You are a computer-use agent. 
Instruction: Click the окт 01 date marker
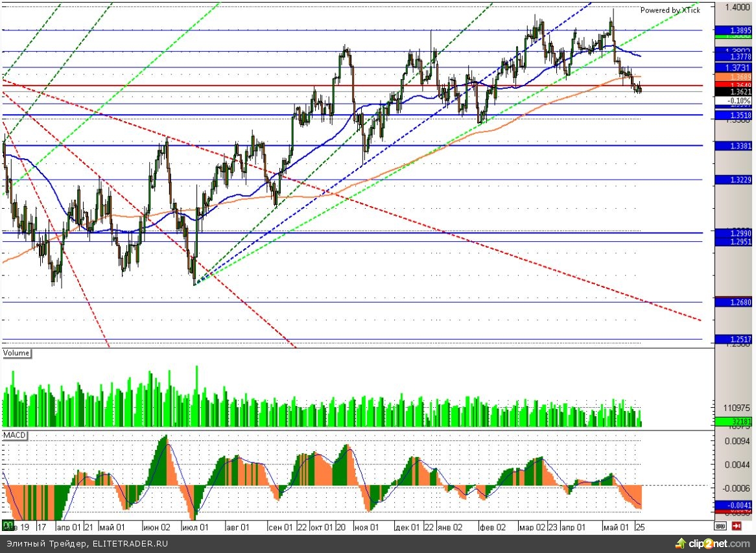point(321,527)
